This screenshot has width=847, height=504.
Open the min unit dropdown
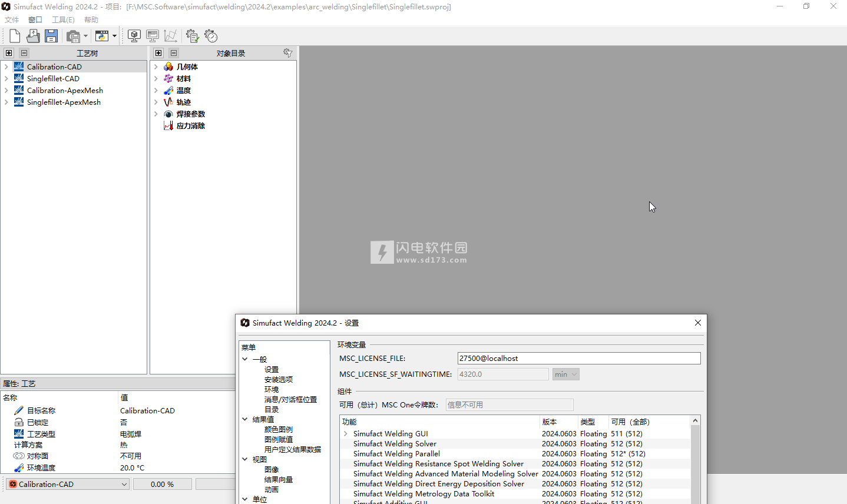tap(565, 374)
